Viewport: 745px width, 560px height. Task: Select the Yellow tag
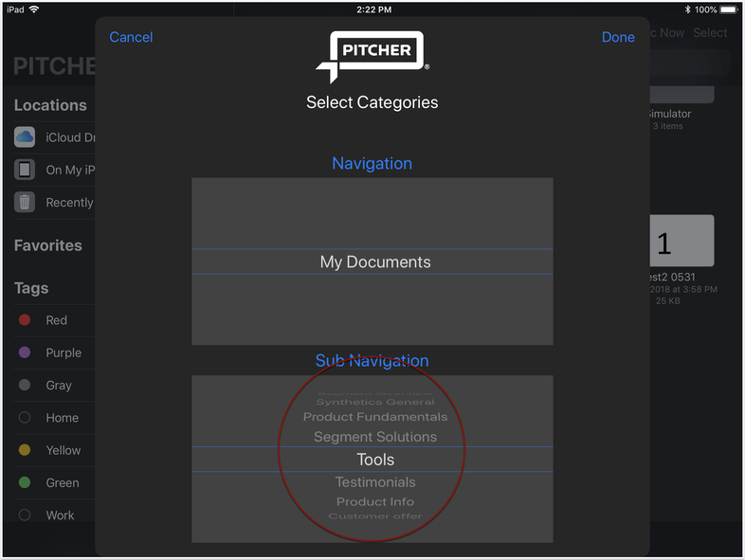pos(25,450)
